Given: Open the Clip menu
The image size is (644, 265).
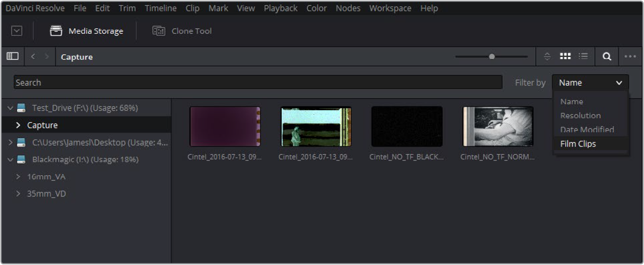Looking at the screenshot, I should tap(193, 8).
